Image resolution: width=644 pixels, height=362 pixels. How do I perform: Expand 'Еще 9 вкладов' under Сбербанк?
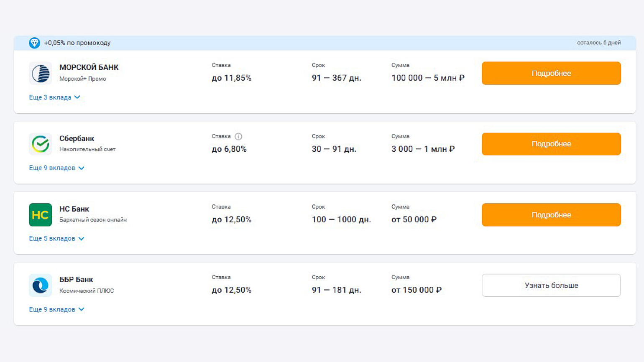point(56,168)
